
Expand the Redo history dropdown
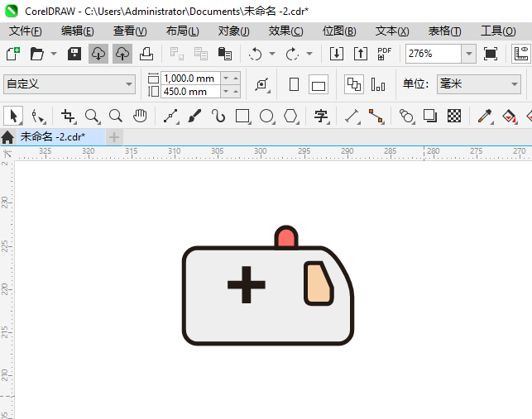pos(309,54)
